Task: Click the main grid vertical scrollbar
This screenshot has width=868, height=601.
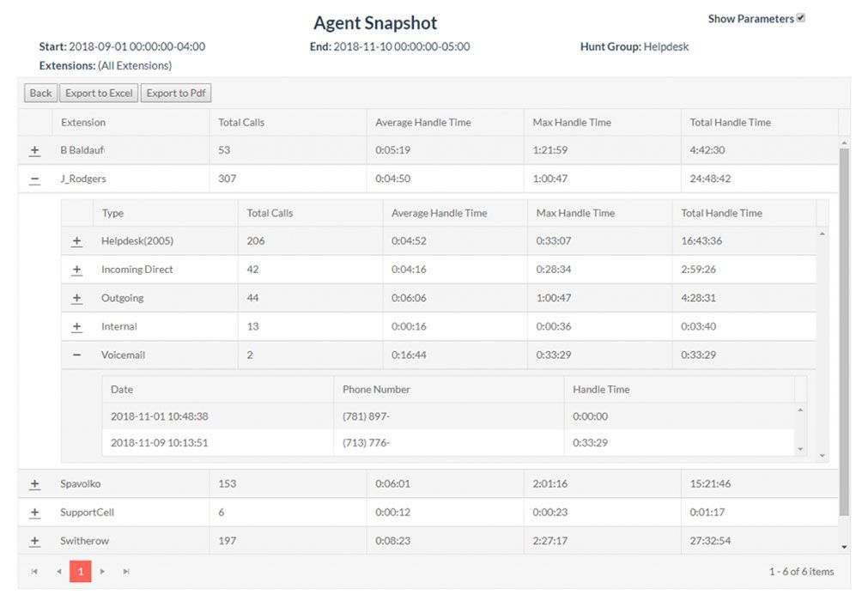Action: click(844, 343)
